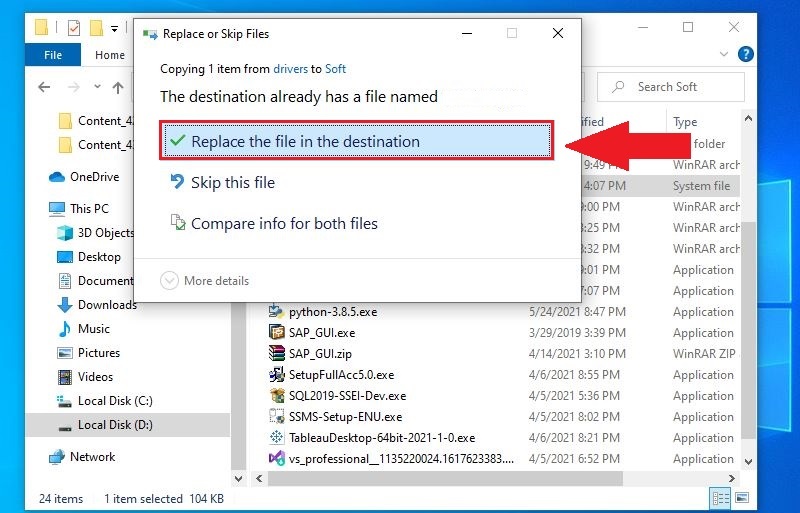Click the SetupFullAcc5.0.exe file icon

coord(277,374)
